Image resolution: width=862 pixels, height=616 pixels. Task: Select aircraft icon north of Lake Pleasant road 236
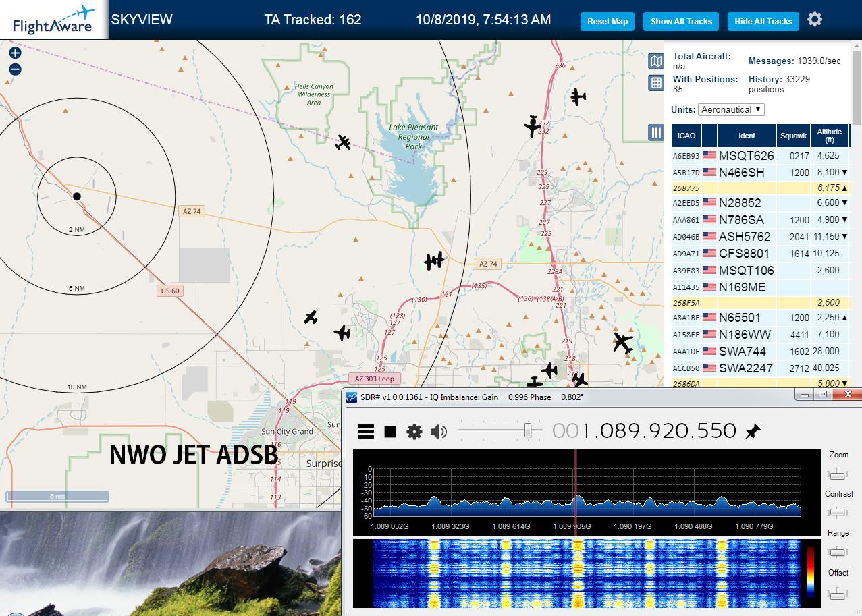[577, 97]
